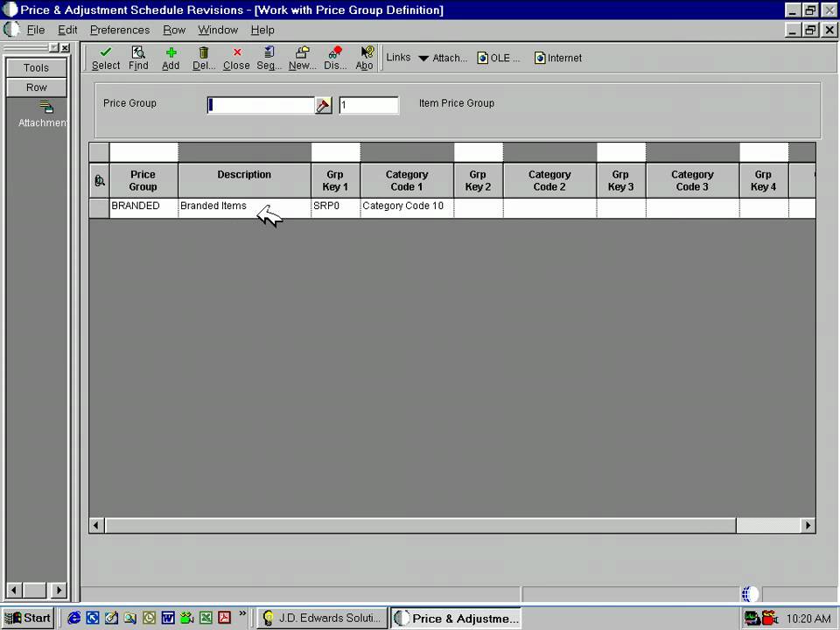840x630 pixels.
Task: Click the Price & Adjustment taskbar button
Action: point(455,619)
